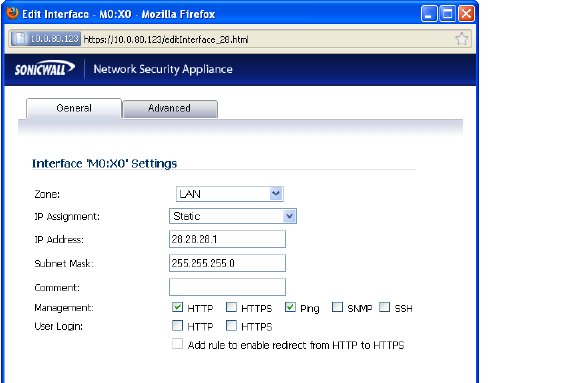The height and width of the screenshot is (383, 575).
Task: Disable HTTP management checkbox
Action: coord(177,307)
